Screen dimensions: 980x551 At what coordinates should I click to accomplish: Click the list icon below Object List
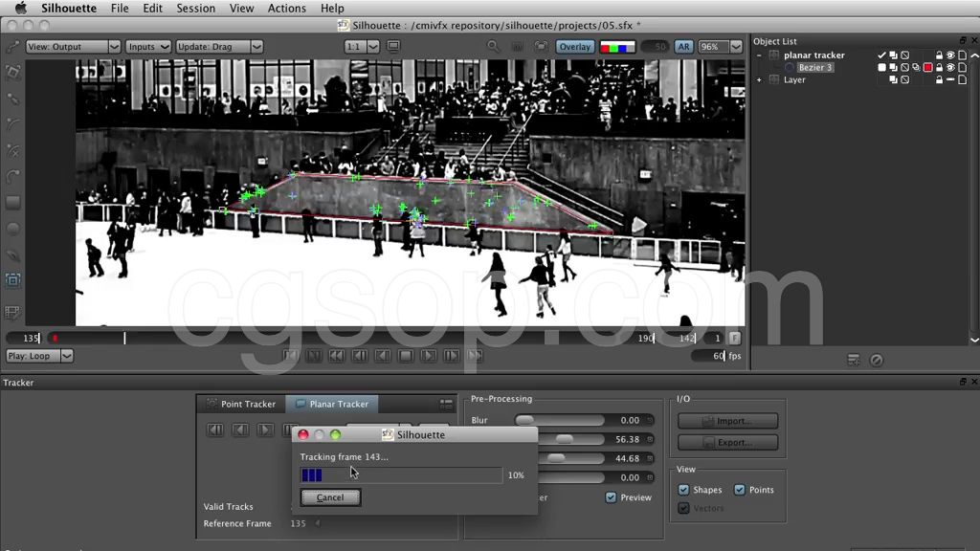click(x=853, y=360)
